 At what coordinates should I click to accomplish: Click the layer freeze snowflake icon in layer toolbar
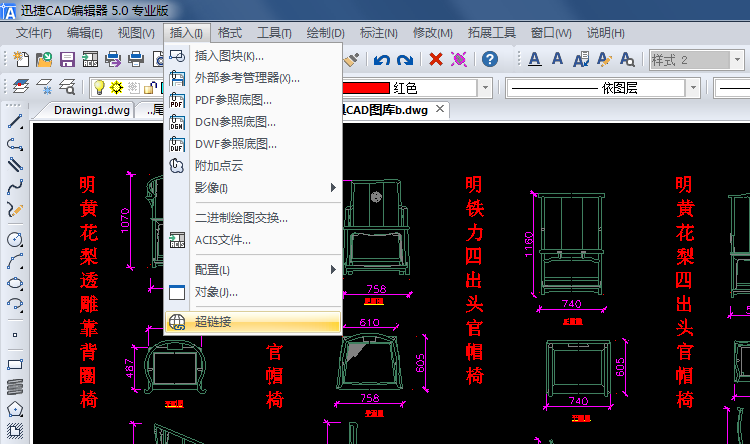[44, 87]
